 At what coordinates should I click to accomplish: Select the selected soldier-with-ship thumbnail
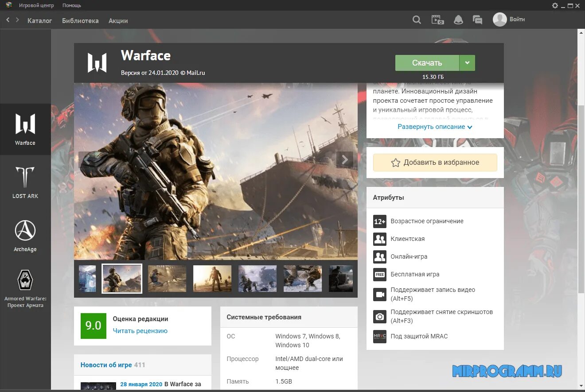coord(122,279)
